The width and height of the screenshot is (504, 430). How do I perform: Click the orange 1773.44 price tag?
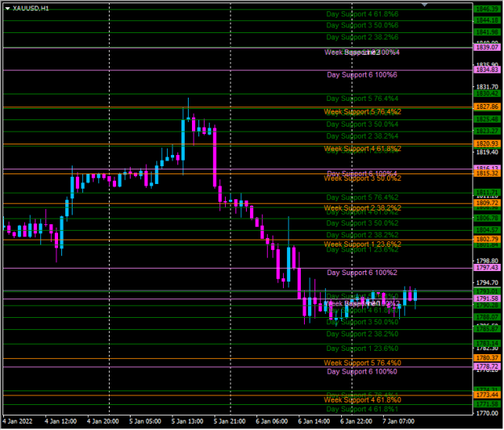[x=487, y=395]
